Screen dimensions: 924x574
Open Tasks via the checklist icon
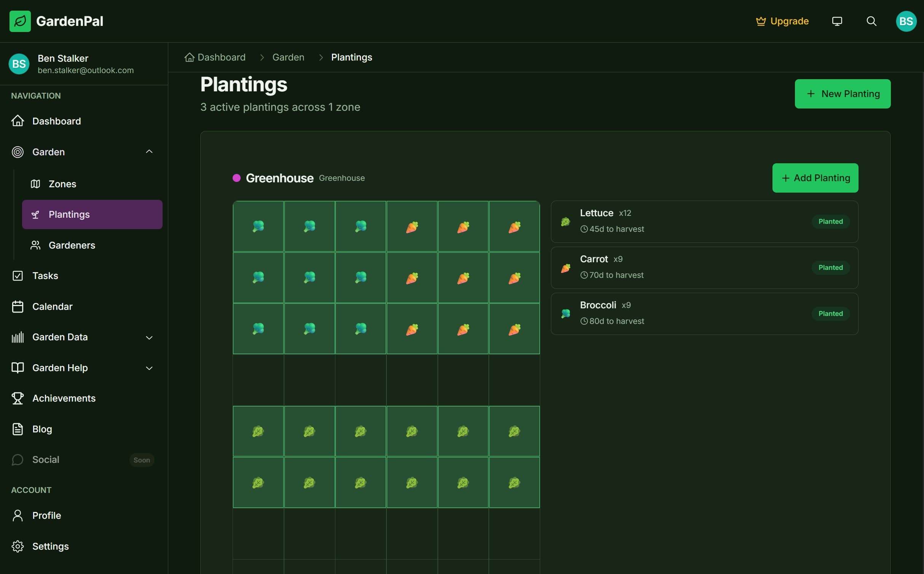click(x=18, y=276)
